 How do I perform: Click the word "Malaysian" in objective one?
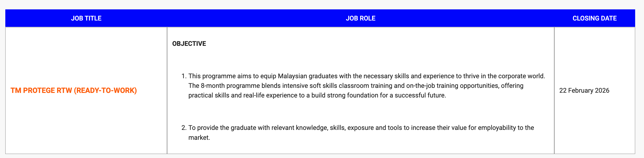pyautogui.click(x=292, y=76)
